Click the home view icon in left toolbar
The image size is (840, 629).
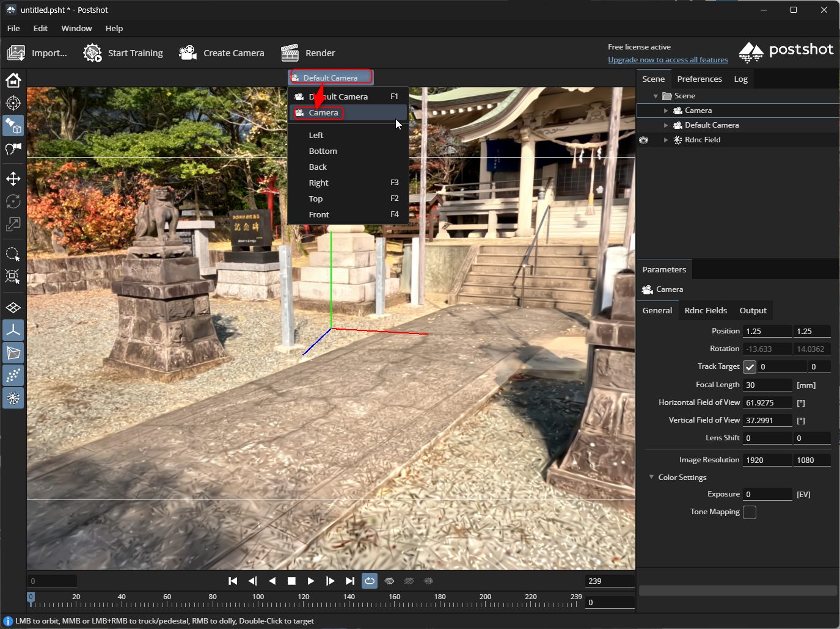(13, 80)
